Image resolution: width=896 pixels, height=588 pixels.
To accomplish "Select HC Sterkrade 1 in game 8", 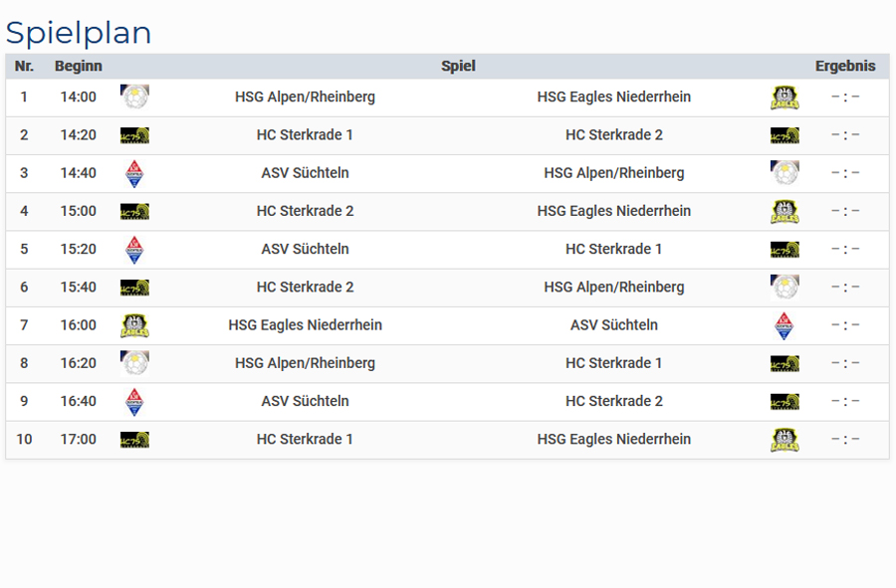I will pos(613,363).
